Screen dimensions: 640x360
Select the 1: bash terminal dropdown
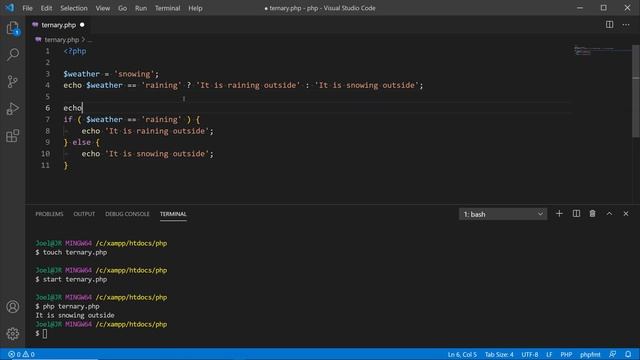click(503, 214)
